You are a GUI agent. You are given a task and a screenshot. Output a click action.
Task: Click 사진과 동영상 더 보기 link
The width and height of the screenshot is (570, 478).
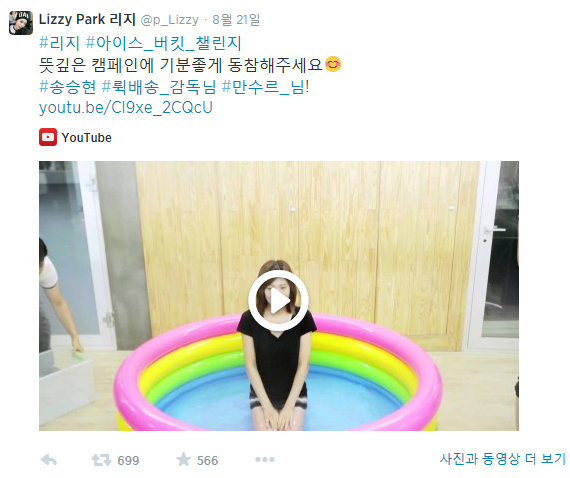tap(503, 459)
